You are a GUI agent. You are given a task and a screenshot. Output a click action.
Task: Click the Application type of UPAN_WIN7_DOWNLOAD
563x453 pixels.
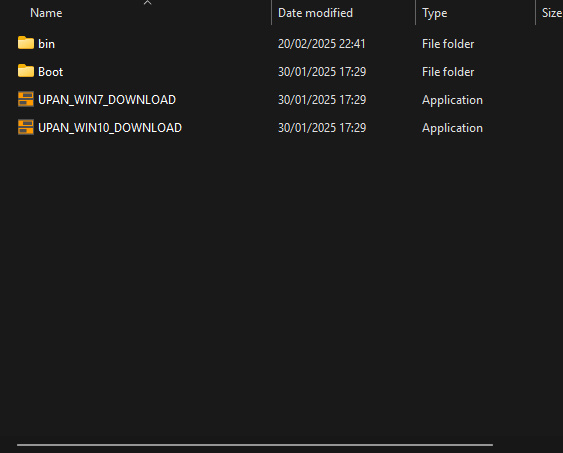pos(452,100)
